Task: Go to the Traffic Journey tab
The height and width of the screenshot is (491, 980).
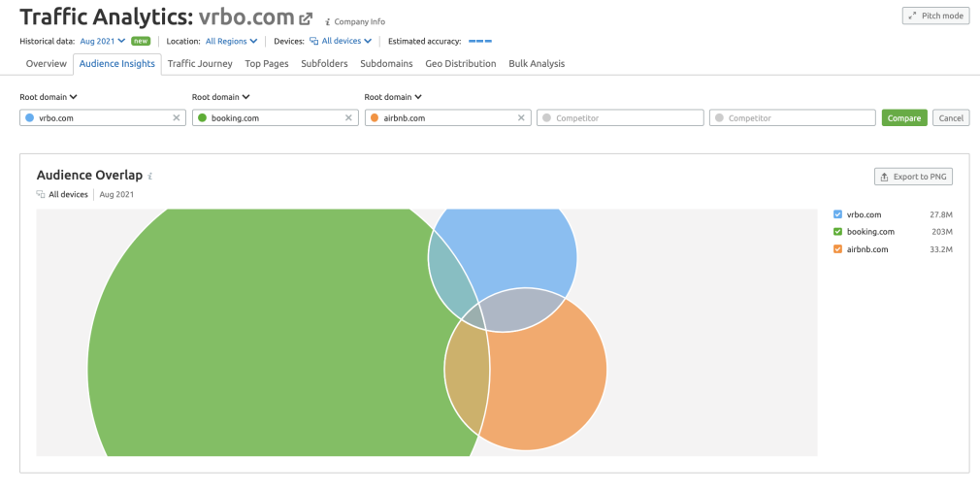Action: tap(200, 64)
